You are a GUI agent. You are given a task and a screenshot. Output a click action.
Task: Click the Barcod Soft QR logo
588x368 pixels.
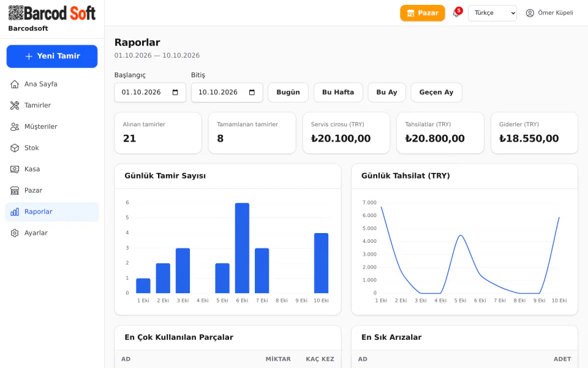tap(51, 13)
